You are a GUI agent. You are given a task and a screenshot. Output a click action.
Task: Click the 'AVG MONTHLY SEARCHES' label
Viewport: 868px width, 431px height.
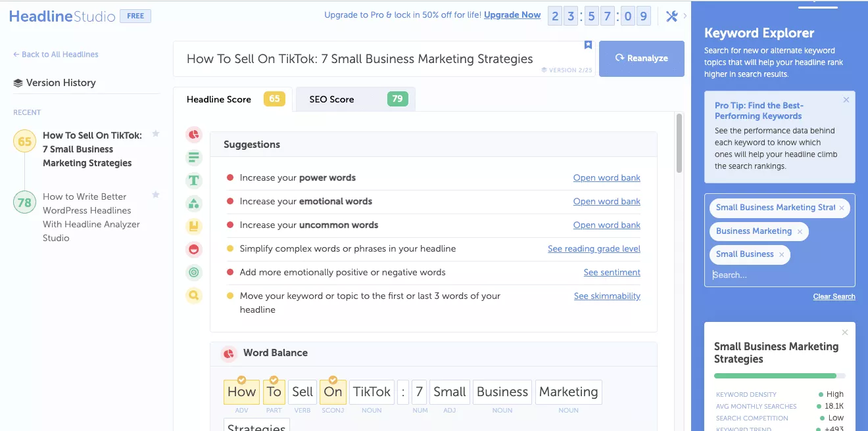tap(756, 407)
